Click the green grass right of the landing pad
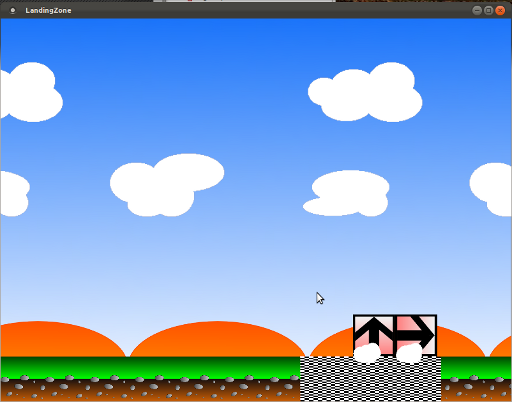 click(476, 367)
